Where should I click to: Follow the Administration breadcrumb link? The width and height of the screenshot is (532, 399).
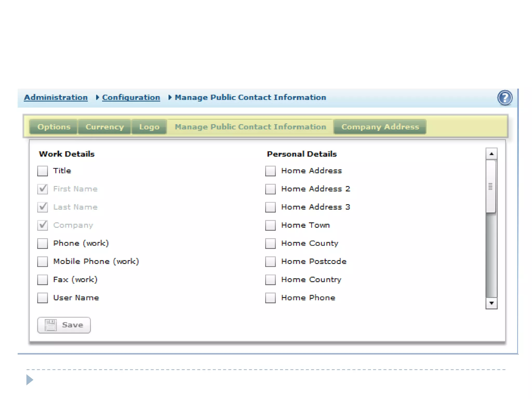[56, 97]
